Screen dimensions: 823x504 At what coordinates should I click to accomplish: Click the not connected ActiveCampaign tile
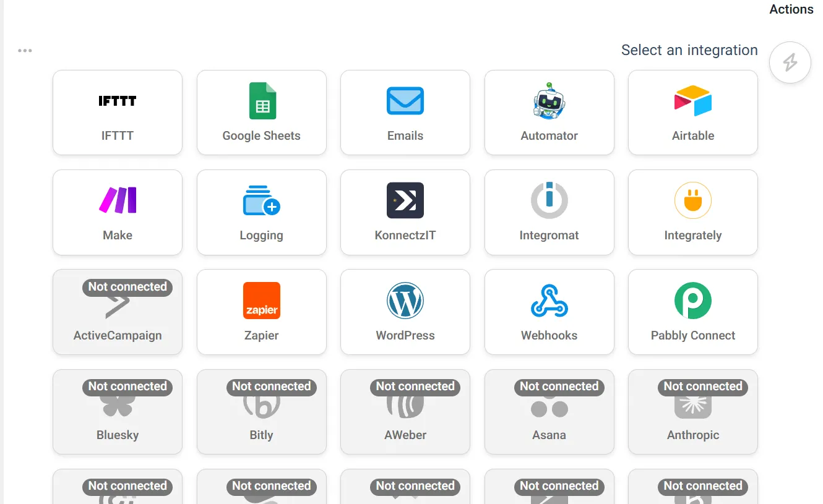(x=118, y=312)
